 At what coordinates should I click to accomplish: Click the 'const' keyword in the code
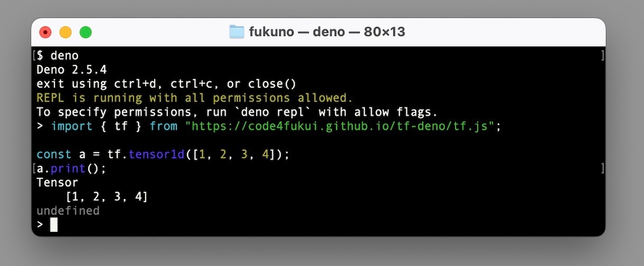tap(54, 155)
